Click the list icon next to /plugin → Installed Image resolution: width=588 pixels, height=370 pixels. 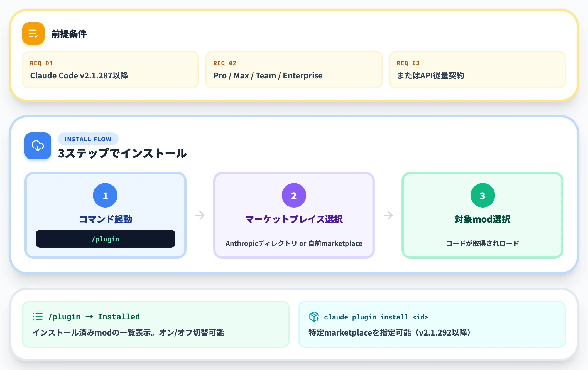coord(38,317)
